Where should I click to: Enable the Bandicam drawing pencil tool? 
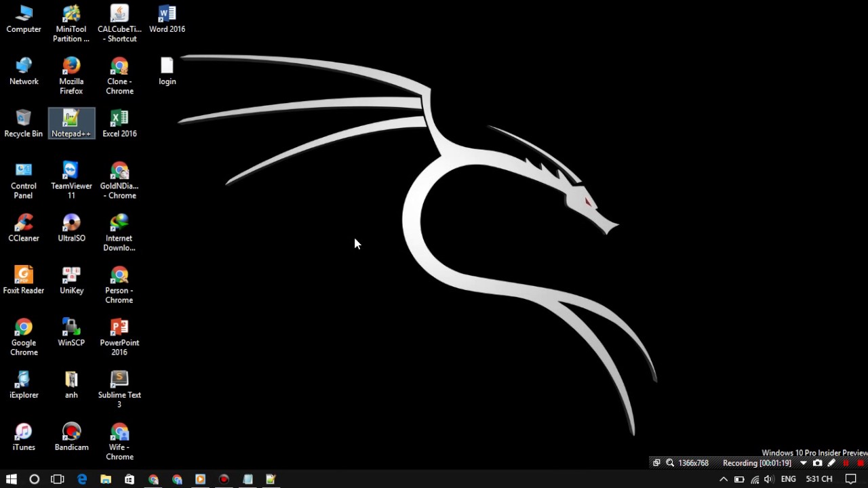[x=832, y=463]
